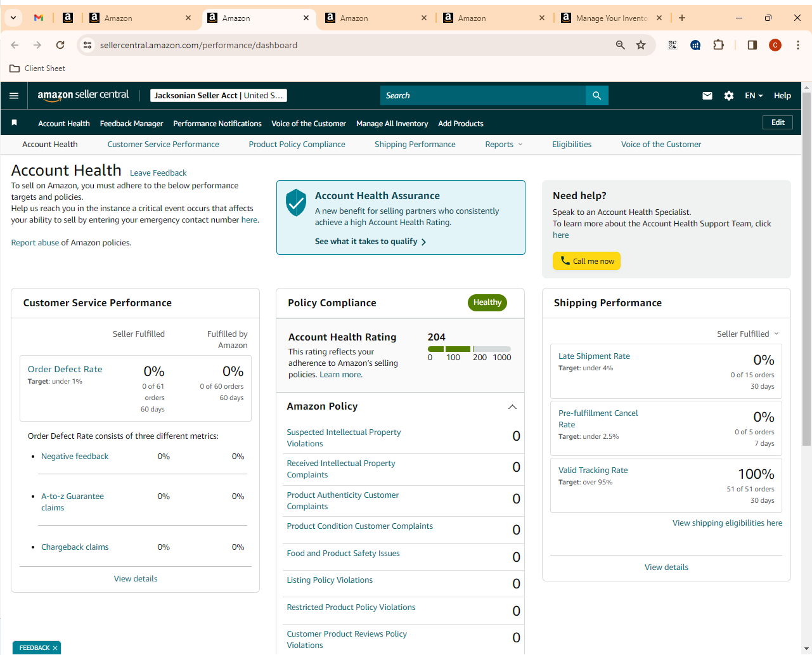Screen dimensions: 812x655
Task: Switch to the Product Policy Compliance tab
Action: click(297, 145)
